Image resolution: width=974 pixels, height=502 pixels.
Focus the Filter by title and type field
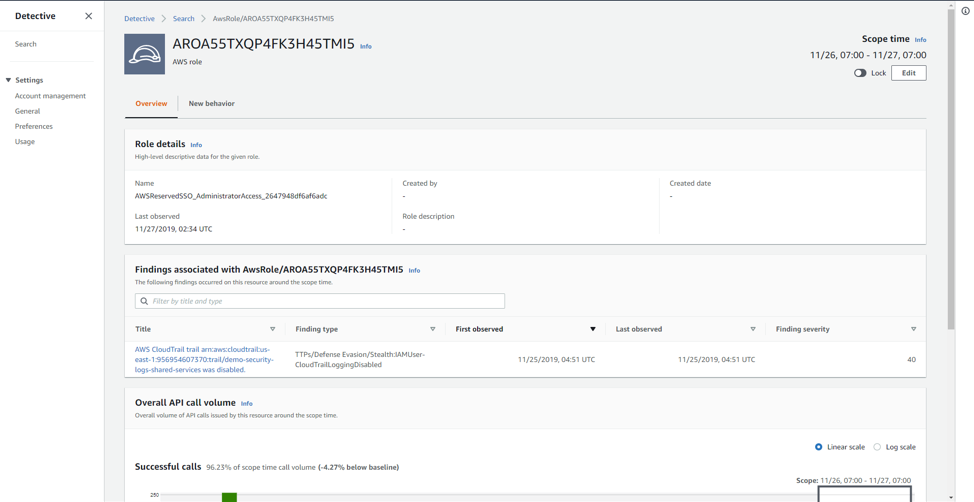(x=320, y=301)
